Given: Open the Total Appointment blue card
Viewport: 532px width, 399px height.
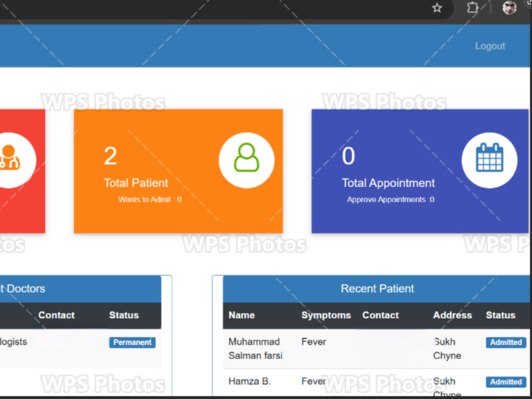Looking at the screenshot, I should (x=420, y=171).
